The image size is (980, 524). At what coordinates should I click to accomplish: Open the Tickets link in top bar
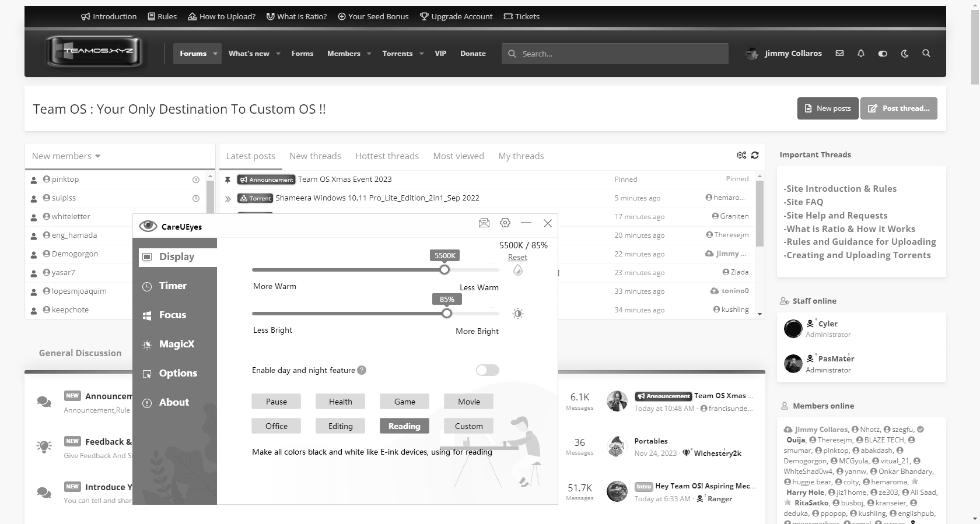click(x=521, y=16)
